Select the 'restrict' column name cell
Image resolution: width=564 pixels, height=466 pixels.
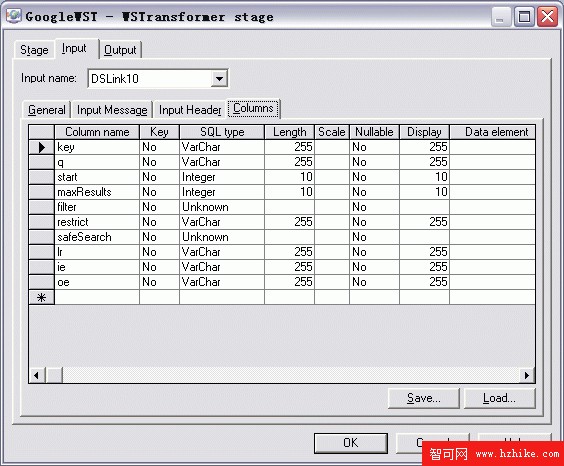coord(97,222)
